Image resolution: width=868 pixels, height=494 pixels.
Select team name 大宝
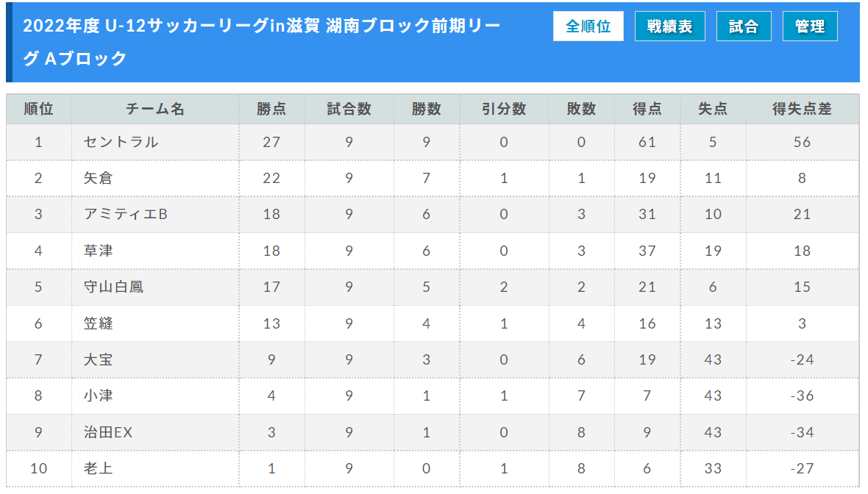pos(98,359)
